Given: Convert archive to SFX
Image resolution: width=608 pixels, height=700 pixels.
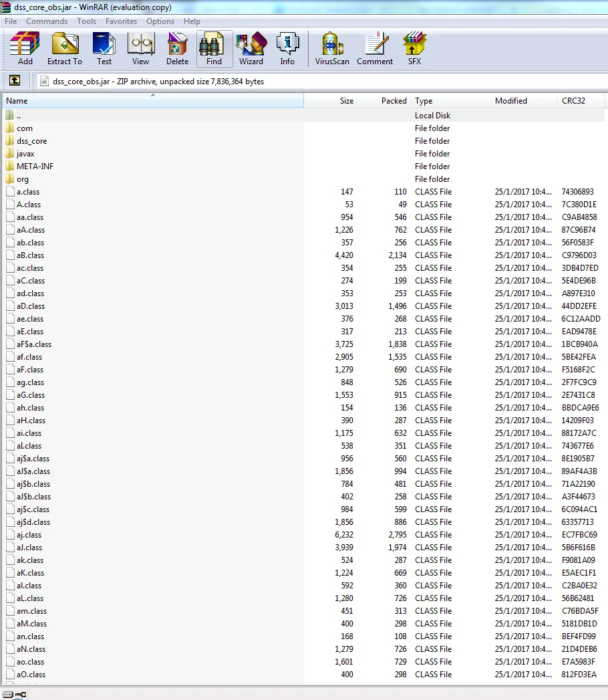Looking at the screenshot, I should (414, 49).
